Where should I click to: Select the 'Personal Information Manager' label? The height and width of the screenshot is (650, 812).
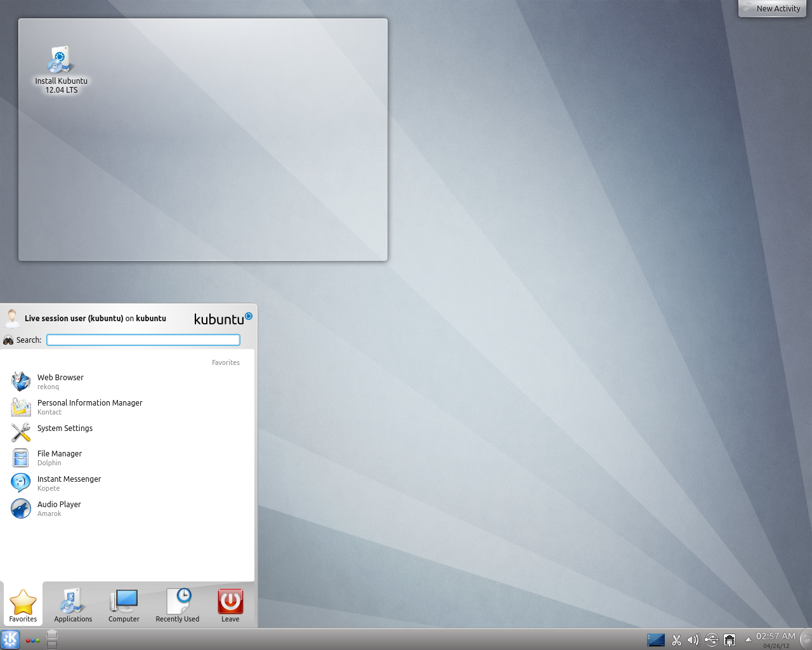click(x=90, y=403)
